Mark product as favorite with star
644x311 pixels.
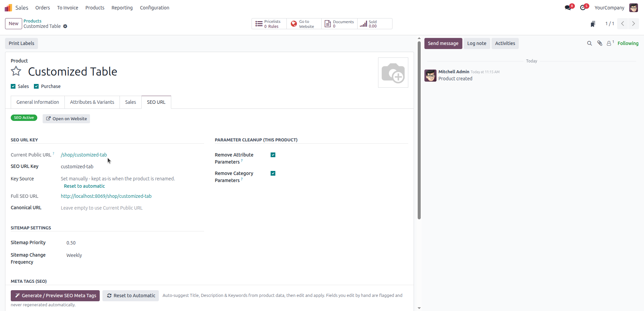[16, 71]
